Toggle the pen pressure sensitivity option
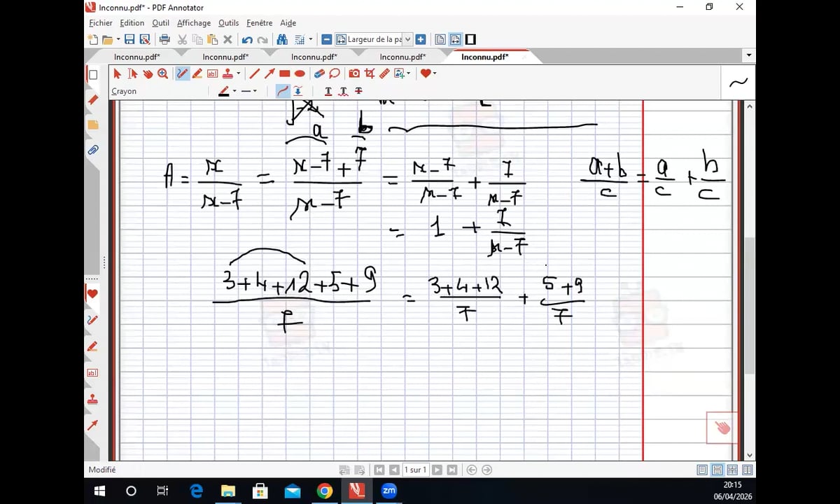 point(298,91)
